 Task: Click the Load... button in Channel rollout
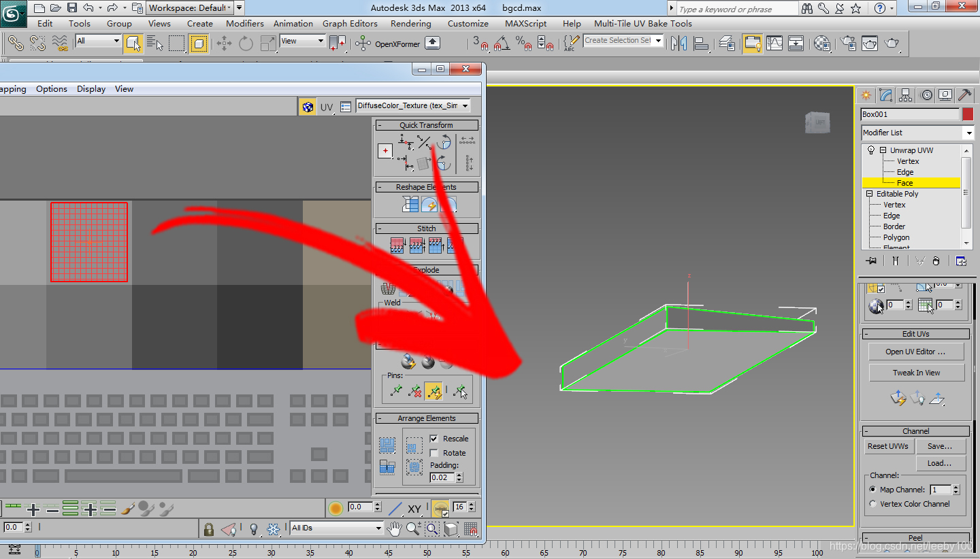940,463
